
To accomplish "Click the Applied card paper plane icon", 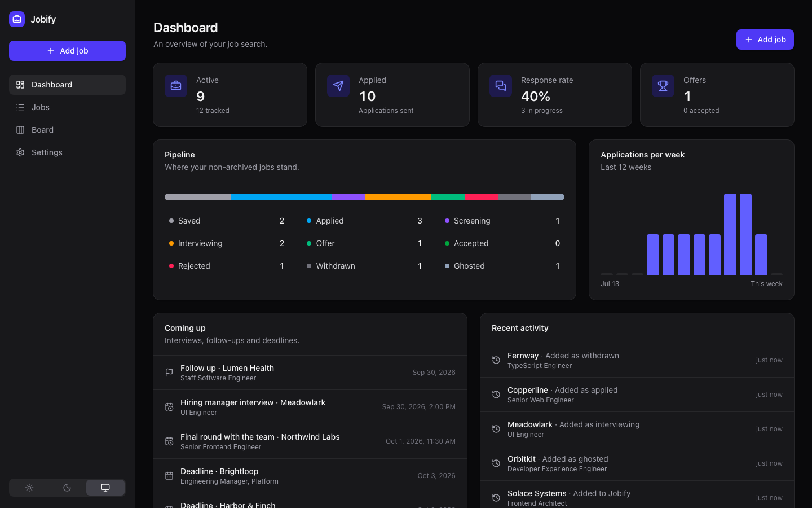I will [x=338, y=86].
